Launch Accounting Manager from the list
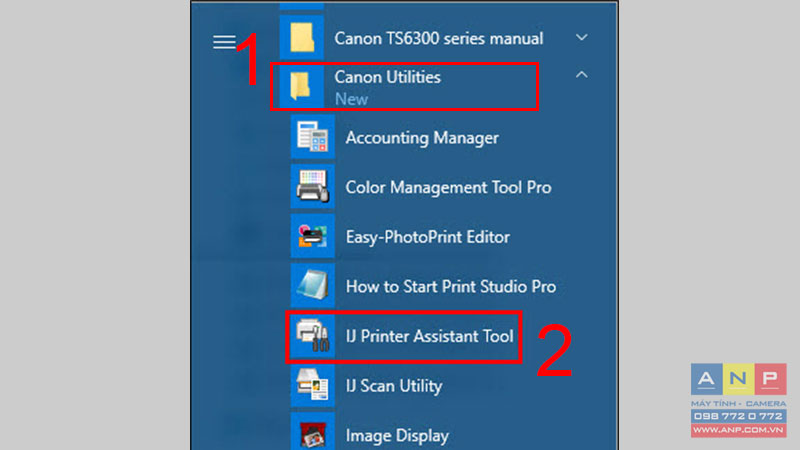Image resolution: width=800 pixels, height=450 pixels. click(422, 138)
